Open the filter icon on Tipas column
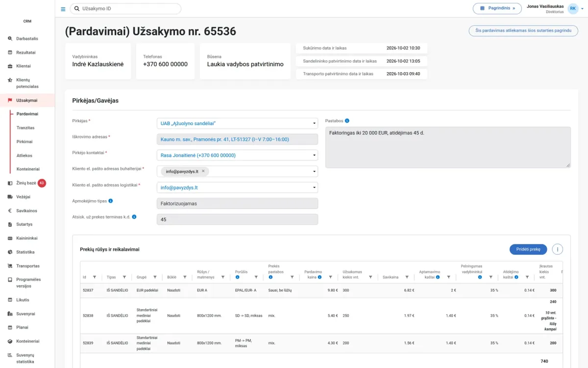This screenshot has height=368, width=588. (124, 277)
